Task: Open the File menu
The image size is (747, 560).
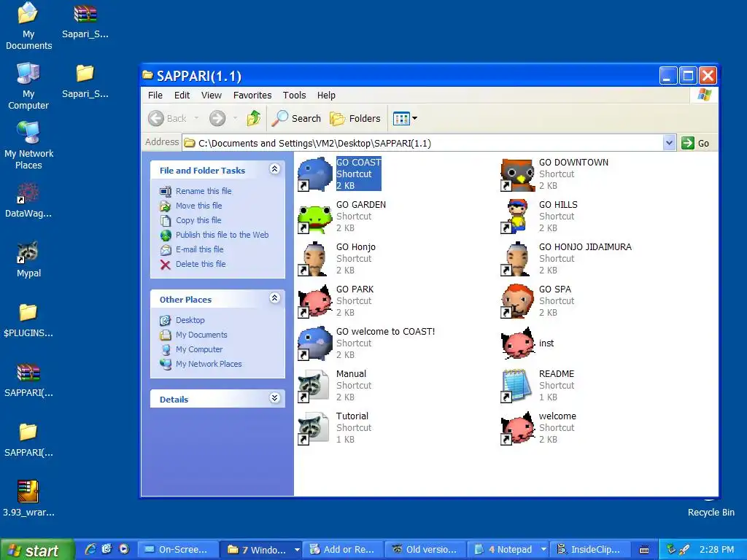Action: point(155,96)
